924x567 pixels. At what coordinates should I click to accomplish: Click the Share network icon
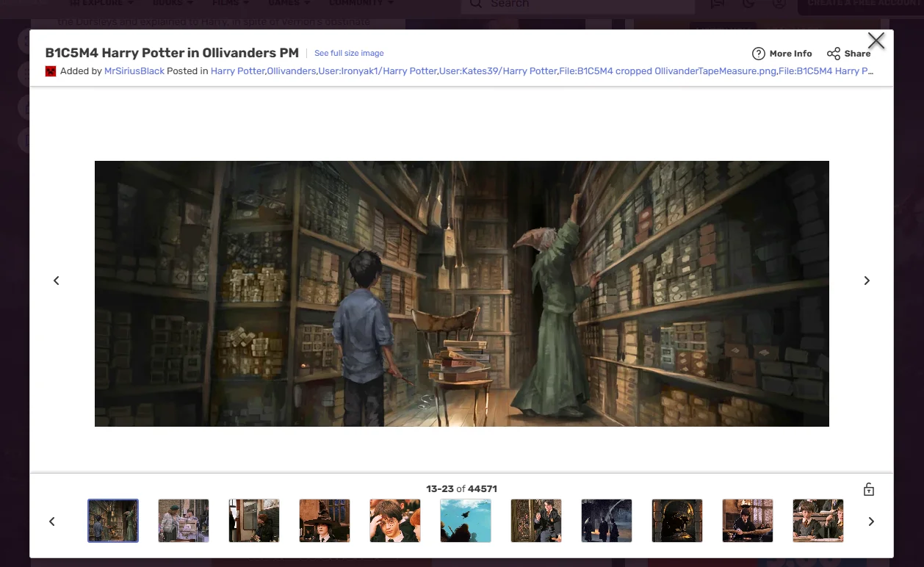point(833,54)
